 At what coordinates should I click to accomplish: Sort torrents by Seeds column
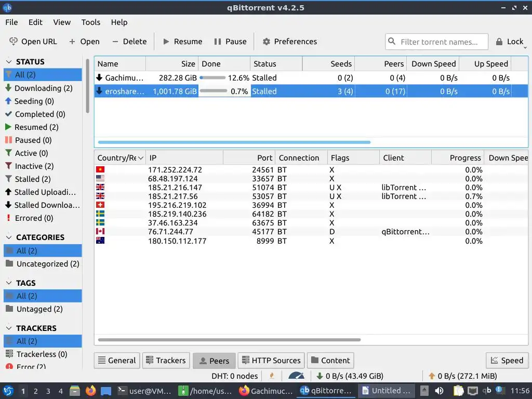tap(328, 64)
